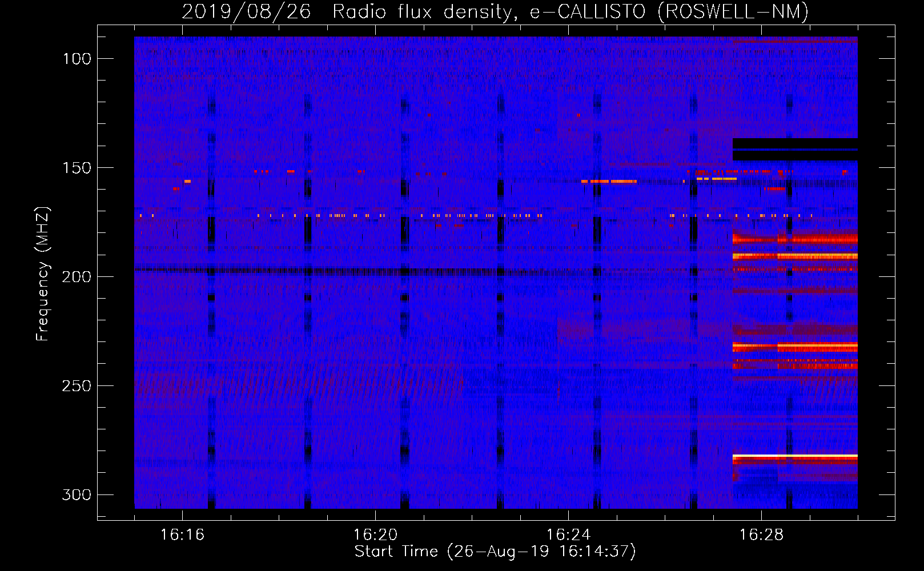Click the 16:28 time tick label
The width and height of the screenshot is (924, 571).
[x=761, y=535]
